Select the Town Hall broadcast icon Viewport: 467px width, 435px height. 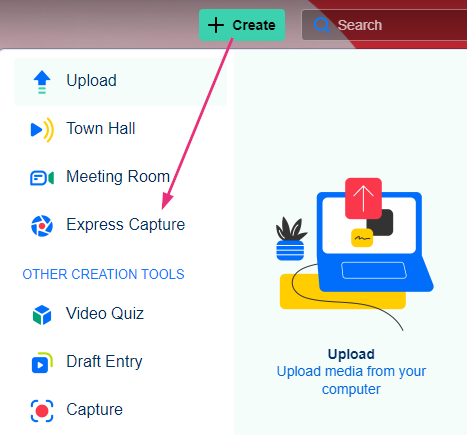click(42, 130)
